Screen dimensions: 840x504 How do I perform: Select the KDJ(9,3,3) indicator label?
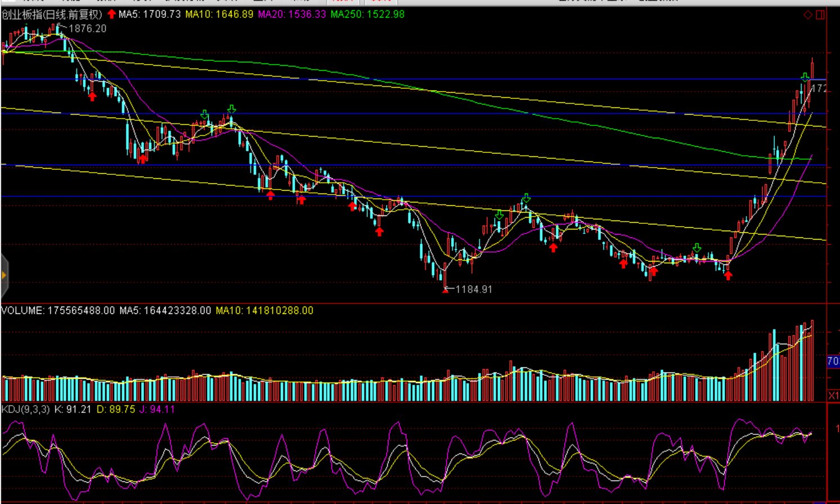(x=25, y=409)
